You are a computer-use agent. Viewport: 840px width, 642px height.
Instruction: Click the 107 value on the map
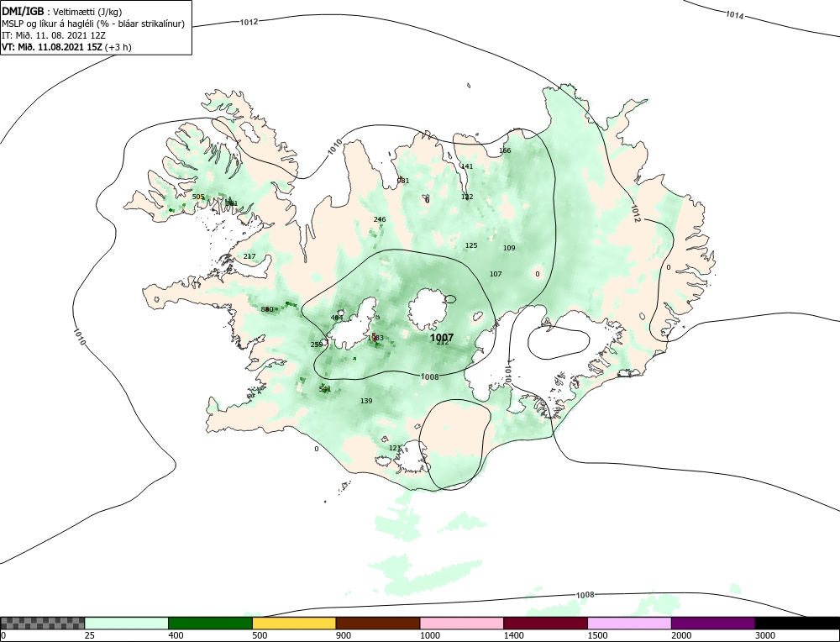pos(496,275)
